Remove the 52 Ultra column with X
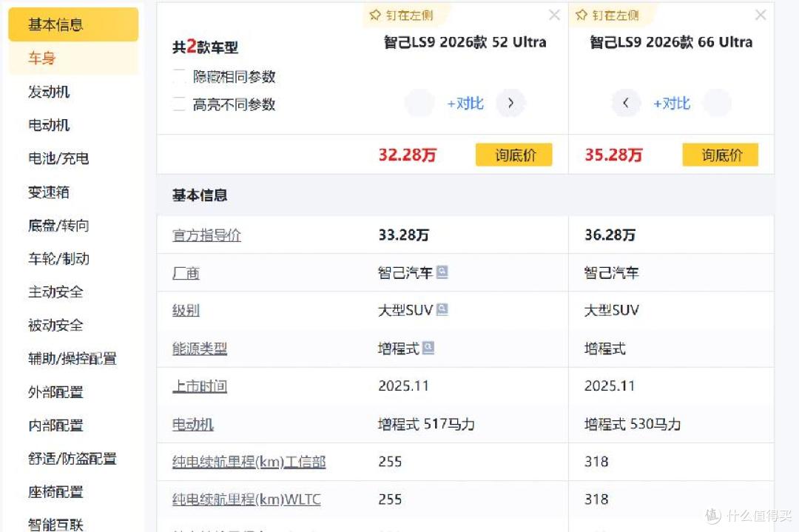 (x=554, y=16)
